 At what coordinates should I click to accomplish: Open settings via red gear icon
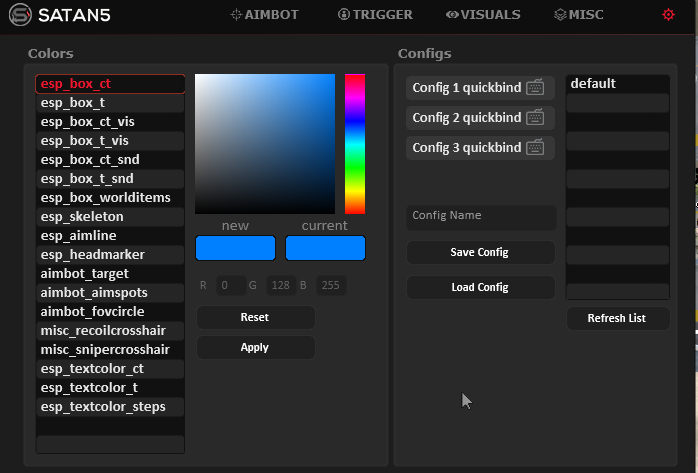pos(668,15)
